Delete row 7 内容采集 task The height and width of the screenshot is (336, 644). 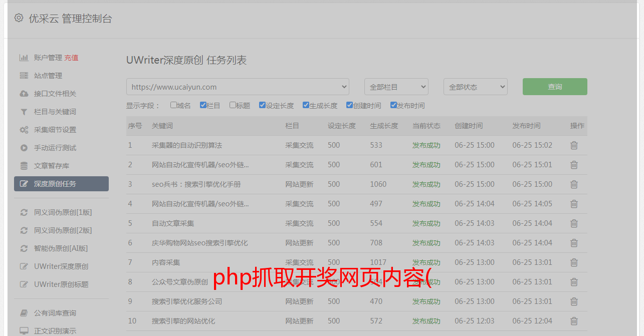tap(574, 262)
